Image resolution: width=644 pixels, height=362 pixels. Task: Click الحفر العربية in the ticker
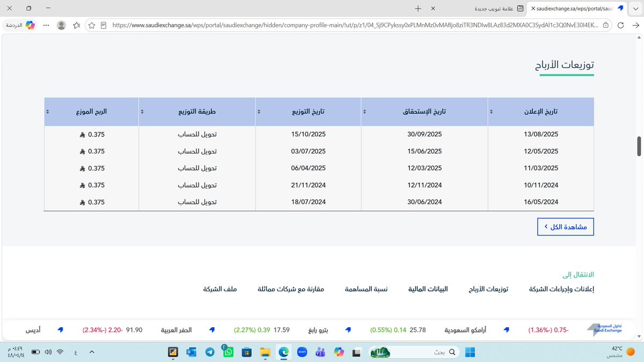click(x=176, y=330)
